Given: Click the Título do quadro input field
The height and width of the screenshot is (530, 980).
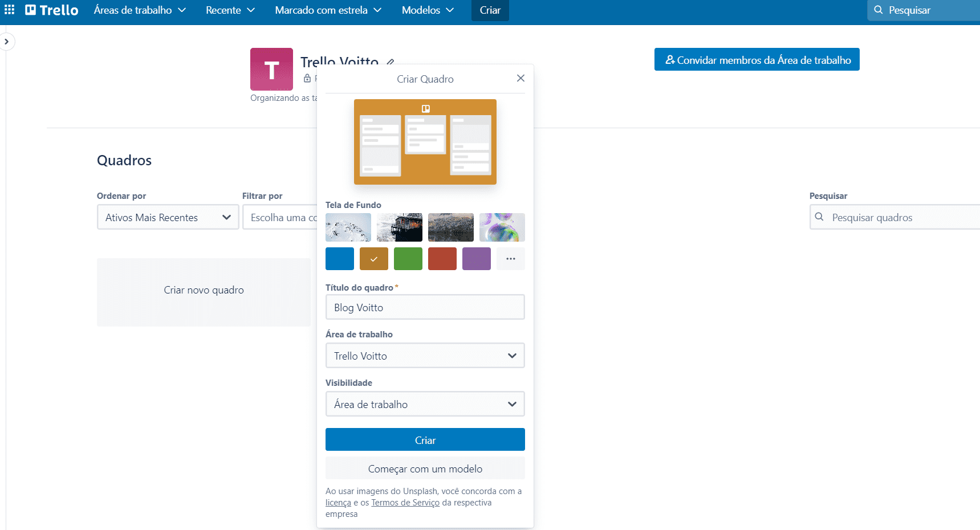Looking at the screenshot, I should [425, 307].
